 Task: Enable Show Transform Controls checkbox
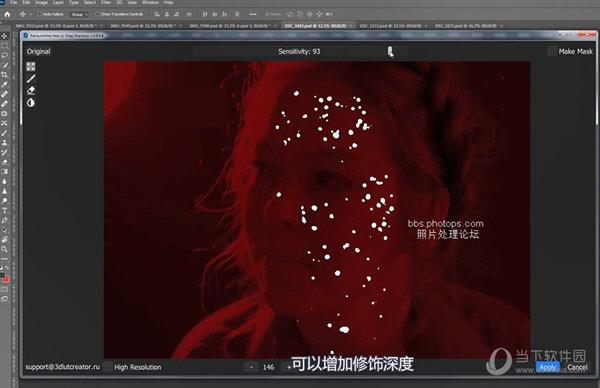(x=97, y=14)
